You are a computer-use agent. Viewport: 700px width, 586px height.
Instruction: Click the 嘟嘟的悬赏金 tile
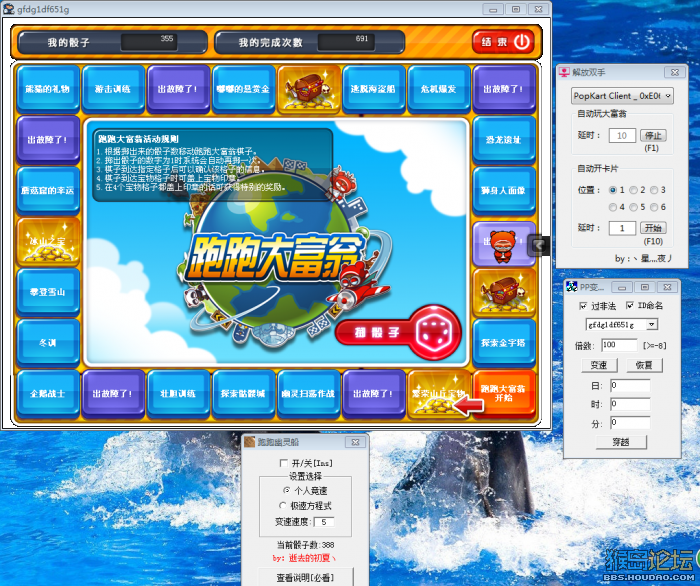(x=243, y=89)
